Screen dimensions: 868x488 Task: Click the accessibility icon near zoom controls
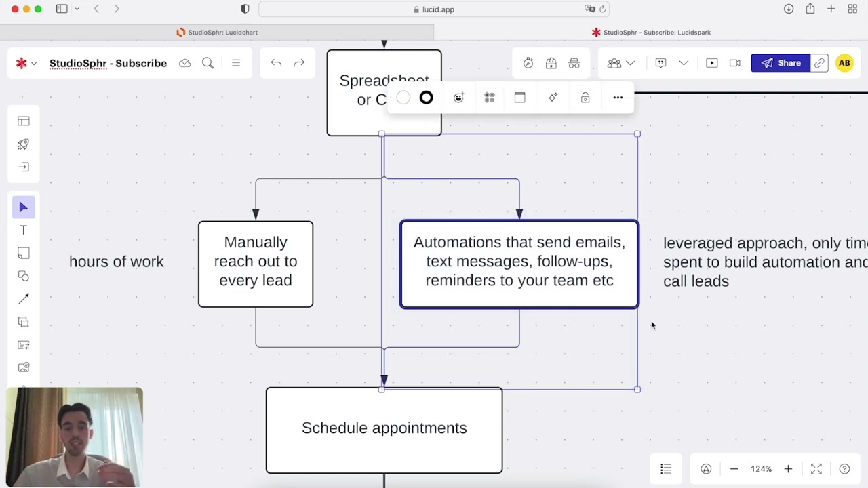706,469
